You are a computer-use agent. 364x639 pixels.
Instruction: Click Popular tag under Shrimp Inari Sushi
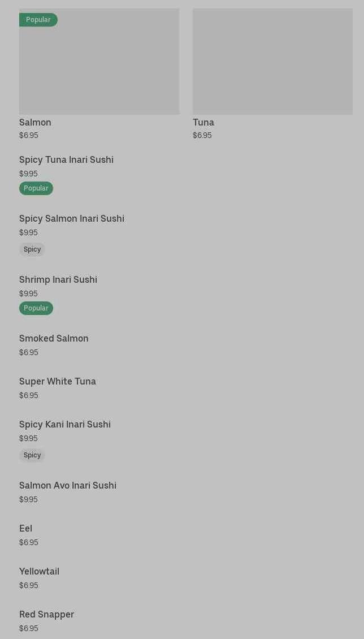coord(36,308)
